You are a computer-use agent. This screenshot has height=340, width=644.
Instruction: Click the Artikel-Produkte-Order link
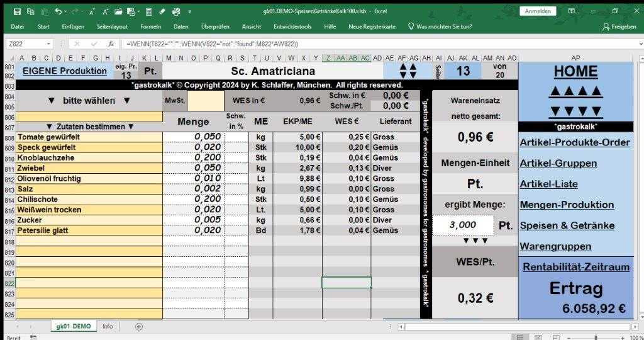(574, 142)
